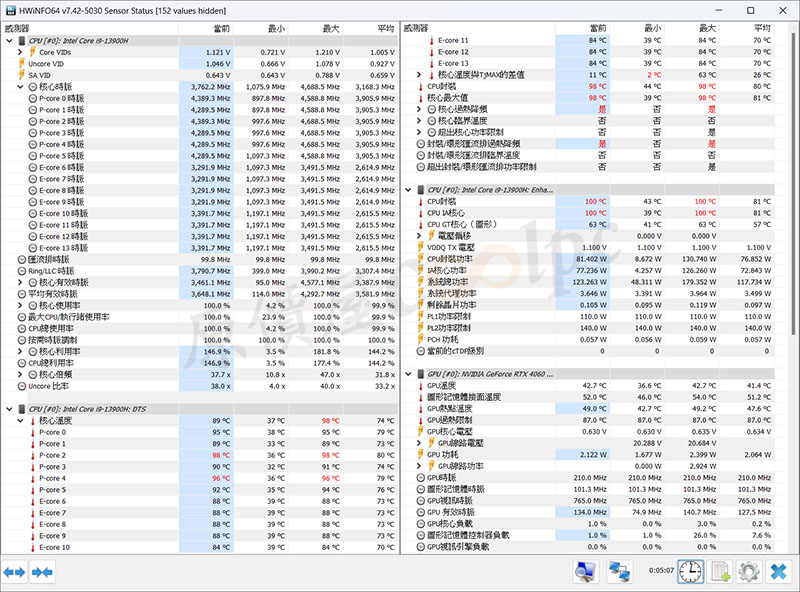This screenshot has width=800, height=592.
Task: Collapse the 核心時脈 clock group
Action: (19, 87)
